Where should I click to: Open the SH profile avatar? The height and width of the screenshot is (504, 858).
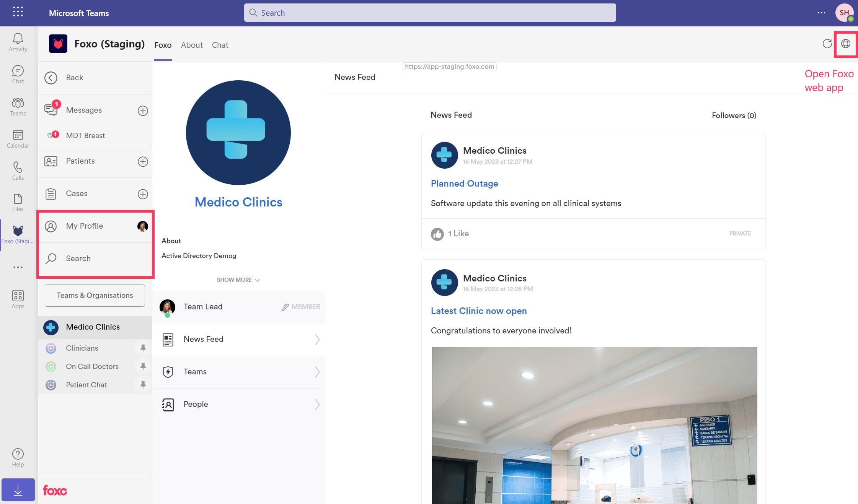tap(844, 13)
